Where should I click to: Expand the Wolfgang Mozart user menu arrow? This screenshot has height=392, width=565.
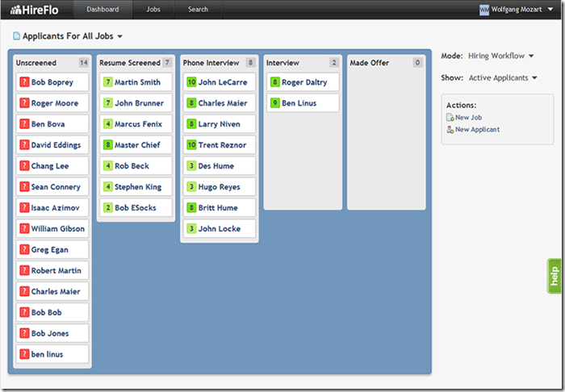coord(550,10)
